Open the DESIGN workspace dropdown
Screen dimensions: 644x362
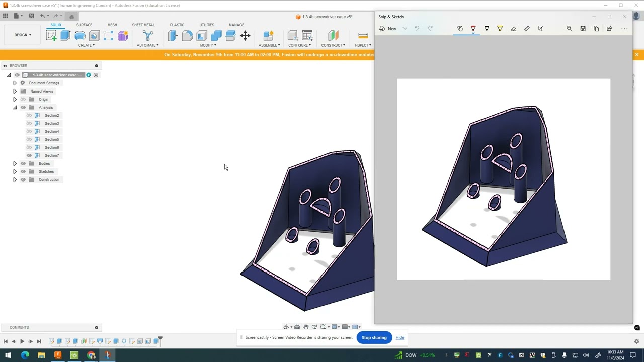click(23, 35)
